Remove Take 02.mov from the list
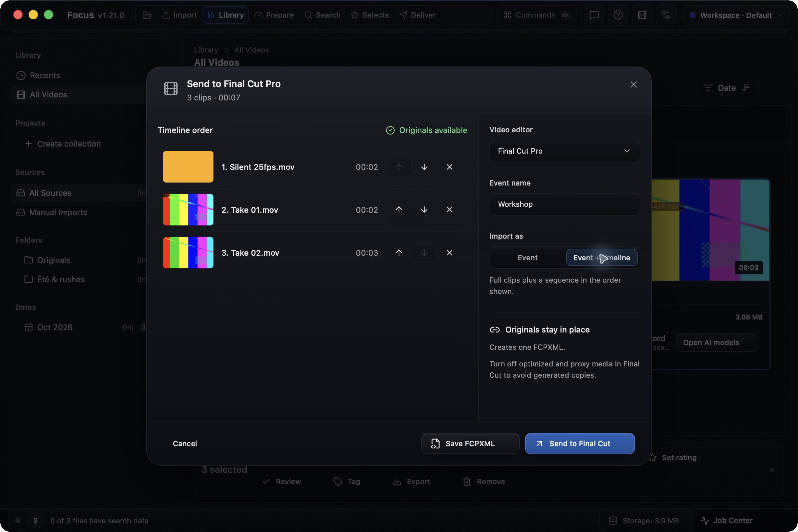798x532 pixels. coord(450,253)
